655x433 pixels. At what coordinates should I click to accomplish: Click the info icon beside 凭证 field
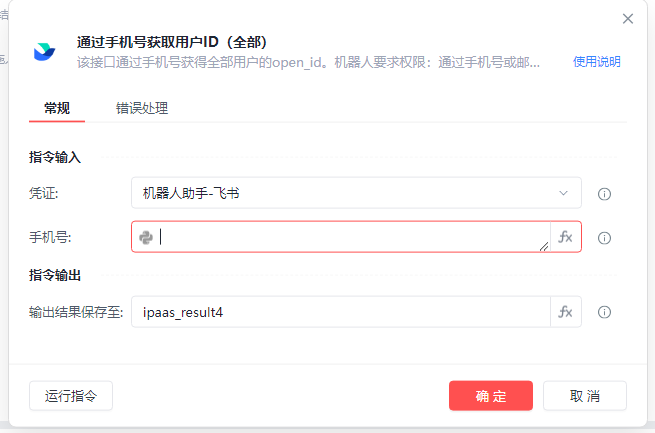(x=604, y=194)
